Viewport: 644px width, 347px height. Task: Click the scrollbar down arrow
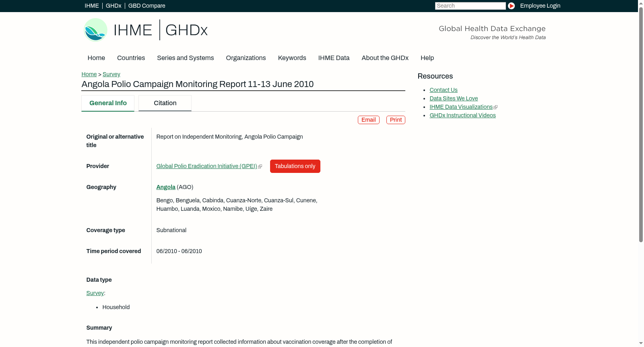641,343
